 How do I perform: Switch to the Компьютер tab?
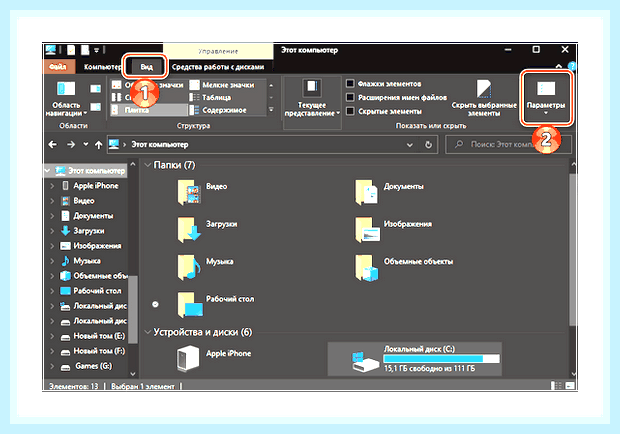coord(102,67)
